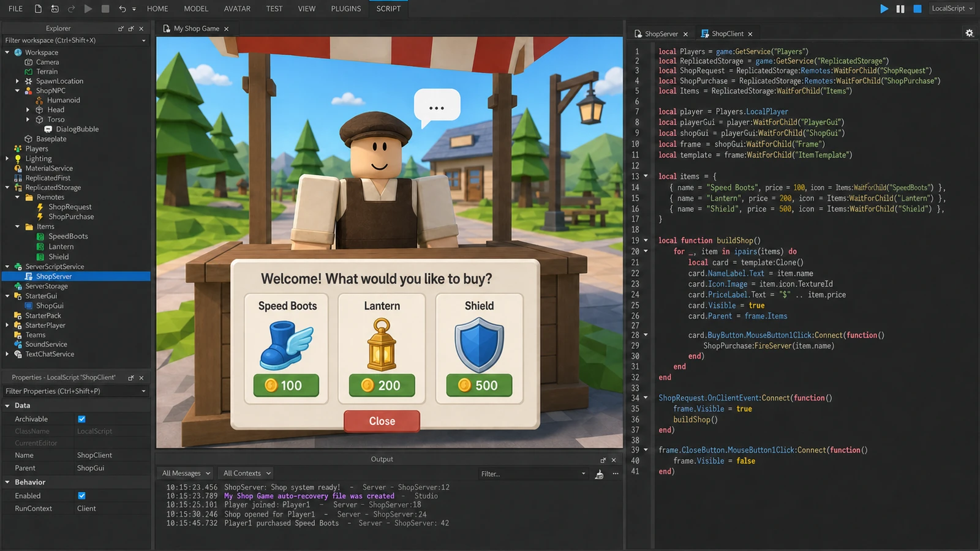980x551 pixels.
Task: Clear the Output log with the broom icon
Action: click(599, 474)
